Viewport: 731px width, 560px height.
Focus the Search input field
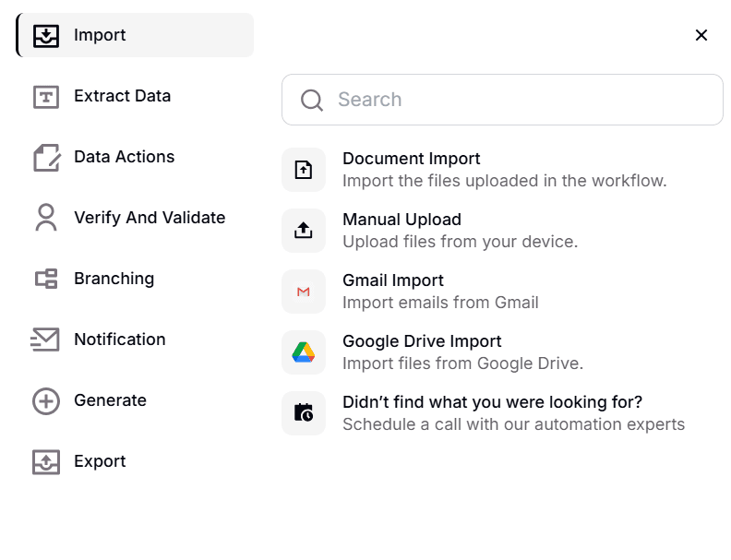(x=517, y=100)
